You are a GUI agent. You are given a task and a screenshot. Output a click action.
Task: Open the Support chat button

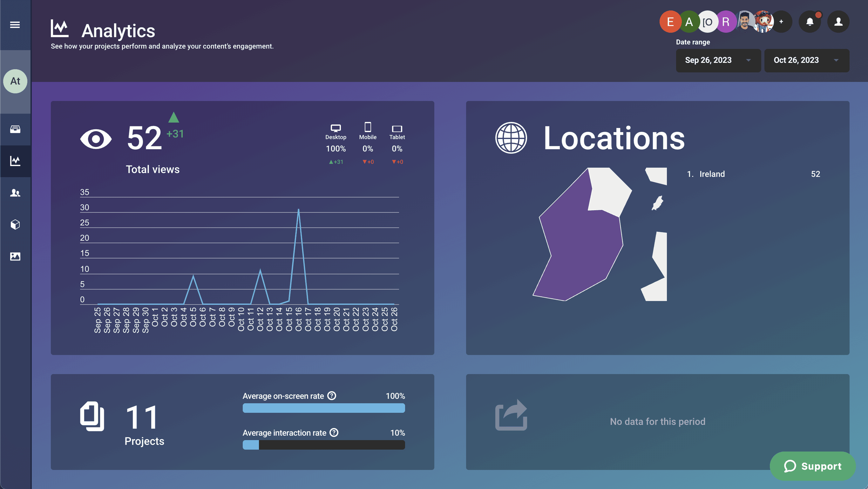[812, 466]
